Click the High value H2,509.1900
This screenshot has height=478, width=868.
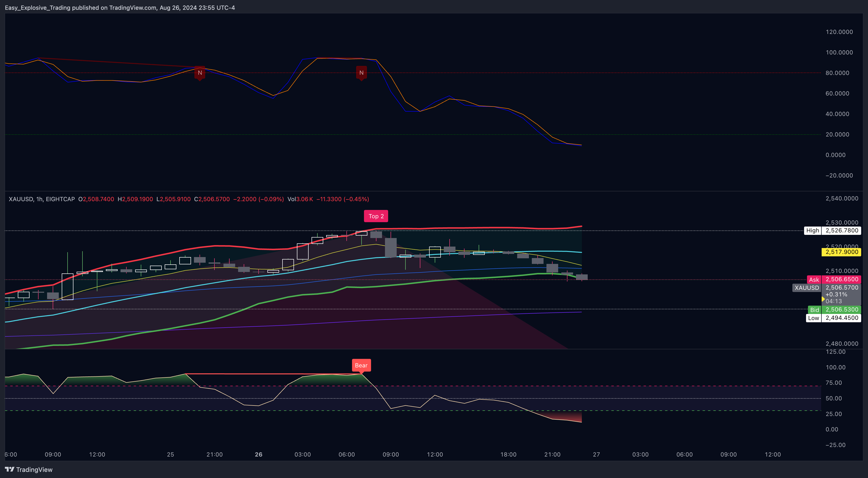coord(135,199)
